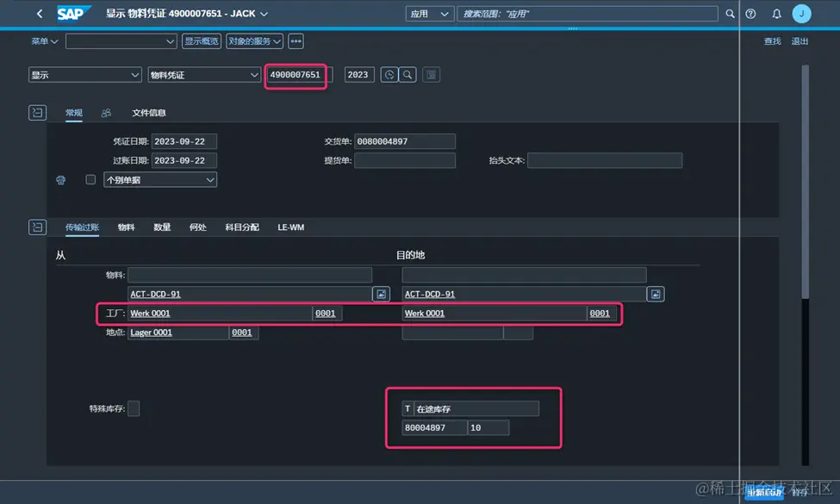Switch to the 文件信息 tab
The image size is (840, 504).
pyautogui.click(x=149, y=113)
